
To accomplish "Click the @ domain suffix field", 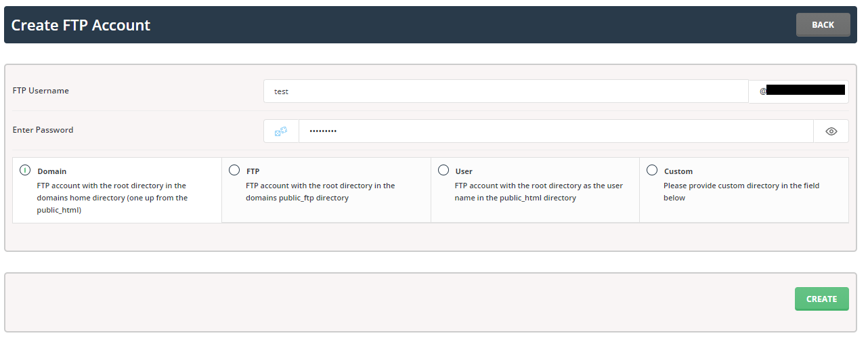I will pyautogui.click(x=799, y=91).
